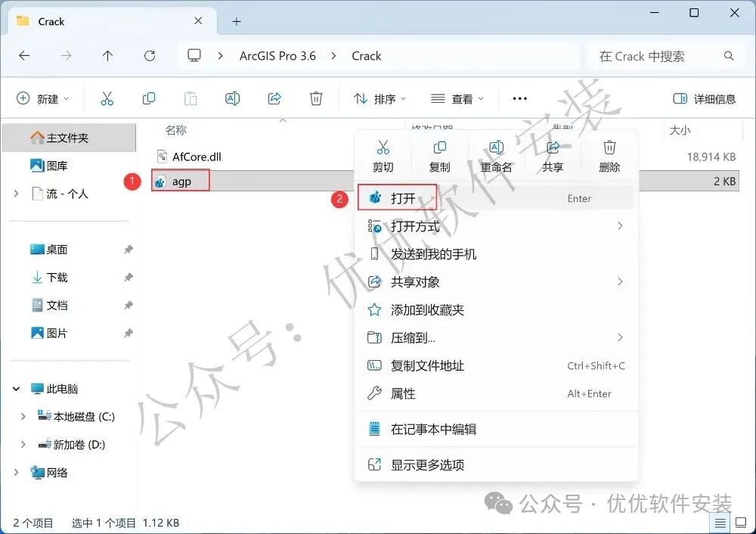Choose 剪切 in the context menu
Image resolution: width=756 pixels, height=534 pixels.
pos(383,157)
